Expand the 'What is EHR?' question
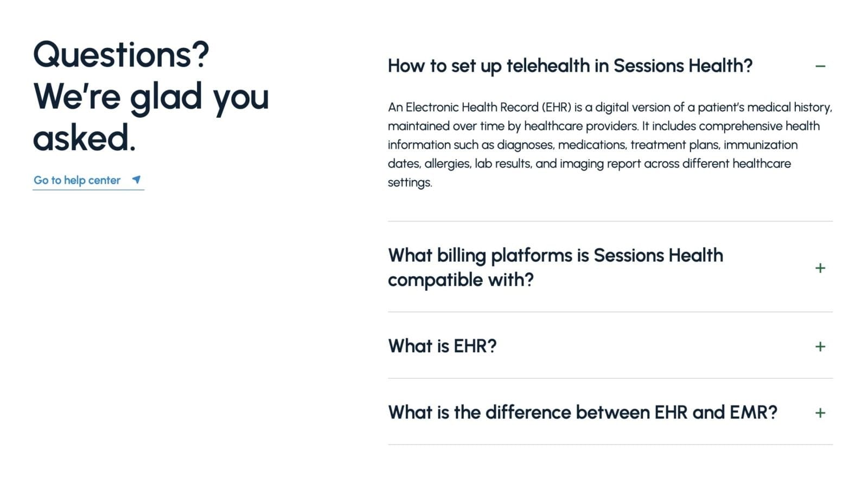The height and width of the screenshot is (490, 868). [442, 346]
